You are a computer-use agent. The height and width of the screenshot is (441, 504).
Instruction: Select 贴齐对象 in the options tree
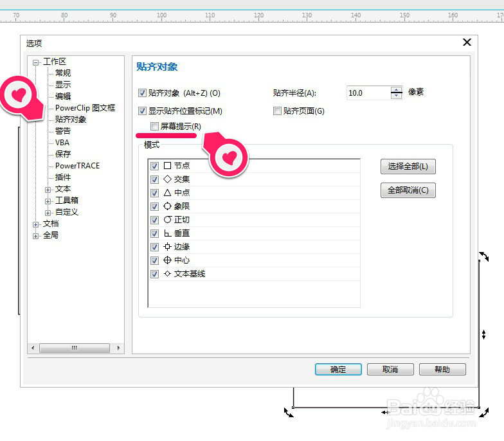(x=71, y=120)
